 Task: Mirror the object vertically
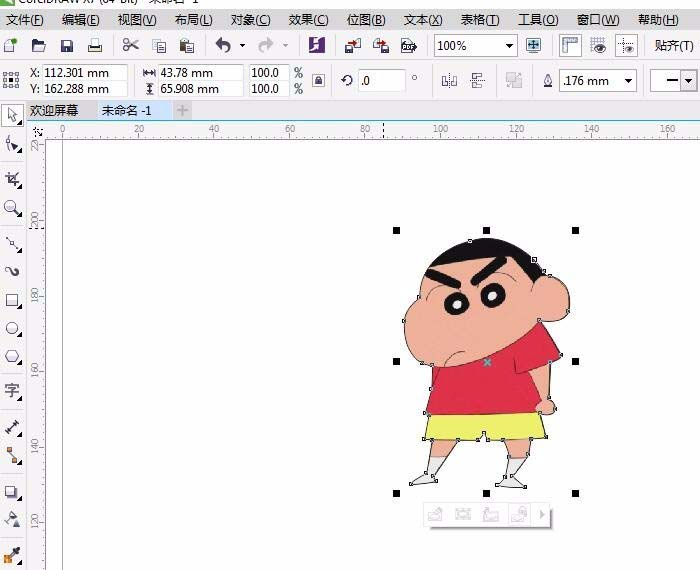click(x=477, y=80)
